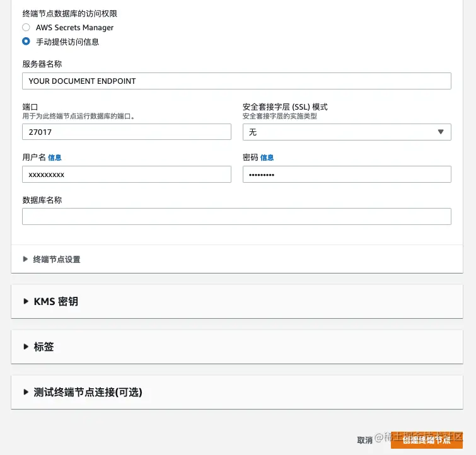476x455 pixels.
Task: Expand the 终端节点设置 section
Action: tap(52, 259)
